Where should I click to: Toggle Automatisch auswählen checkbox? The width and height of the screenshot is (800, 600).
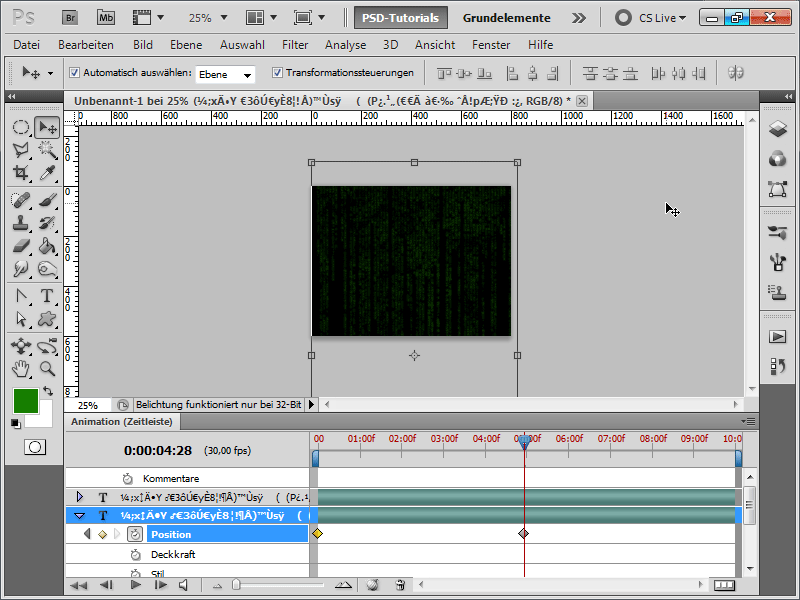pos(74,72)
